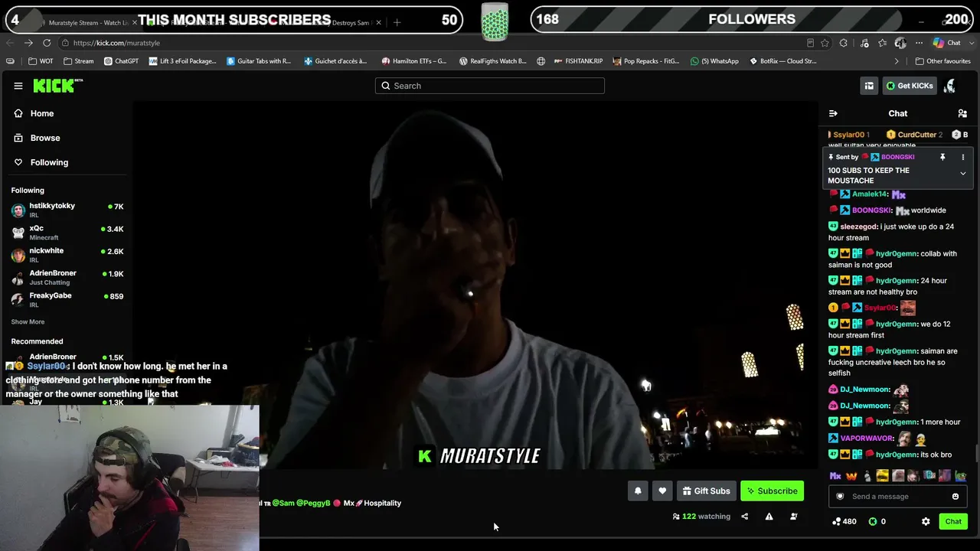Open profile avatar menu on Kick
The image size is (980, 551).
point(950,86)
